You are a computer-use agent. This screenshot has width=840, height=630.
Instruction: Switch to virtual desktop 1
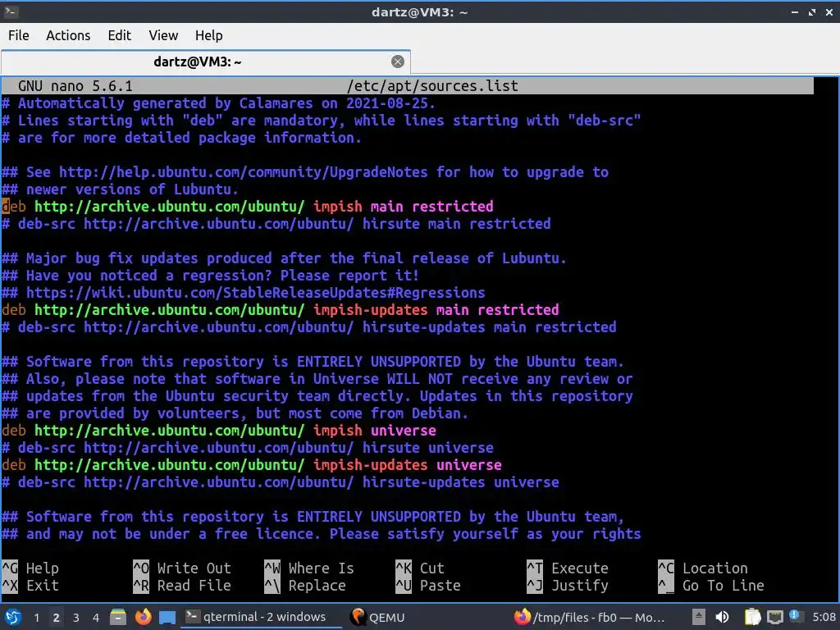pos(36,618)
